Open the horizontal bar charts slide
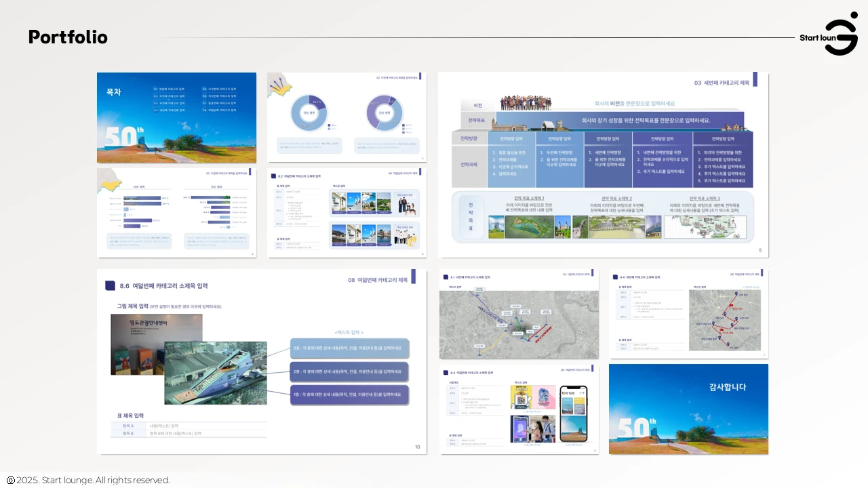Viewport: 868px width, 488px height. point(176,212)
